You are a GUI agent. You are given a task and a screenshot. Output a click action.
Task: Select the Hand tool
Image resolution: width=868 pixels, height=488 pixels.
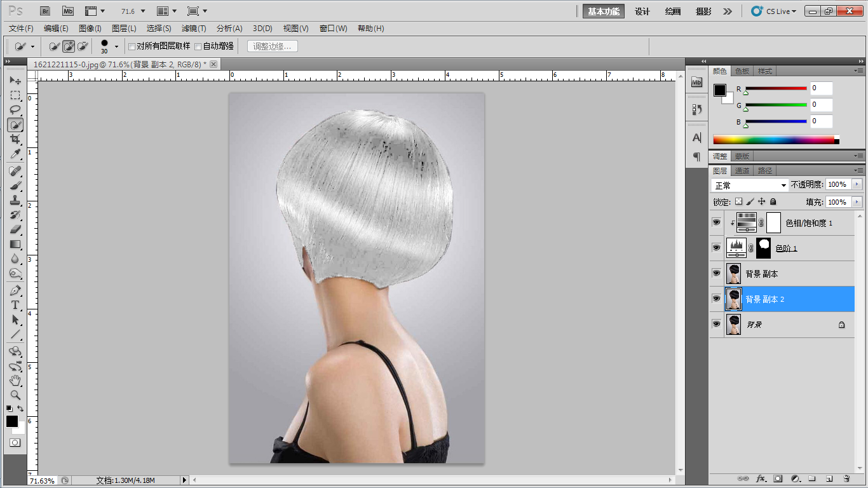coord(15,381)
